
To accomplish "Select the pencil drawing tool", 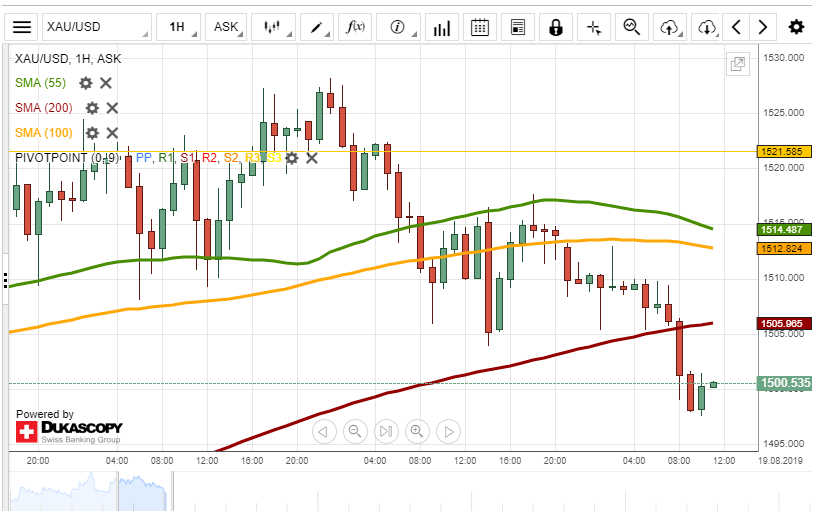I will tap(319, 27).
